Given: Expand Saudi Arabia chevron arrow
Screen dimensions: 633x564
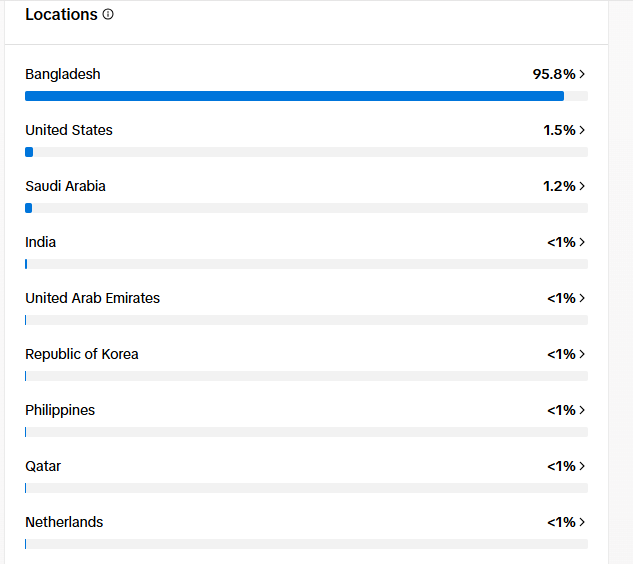Looking at the screenshot, I should (x=582, y=186).
